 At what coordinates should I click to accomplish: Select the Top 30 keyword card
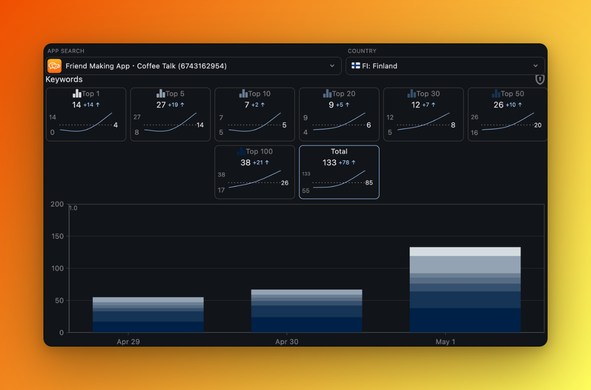point(424,115)
